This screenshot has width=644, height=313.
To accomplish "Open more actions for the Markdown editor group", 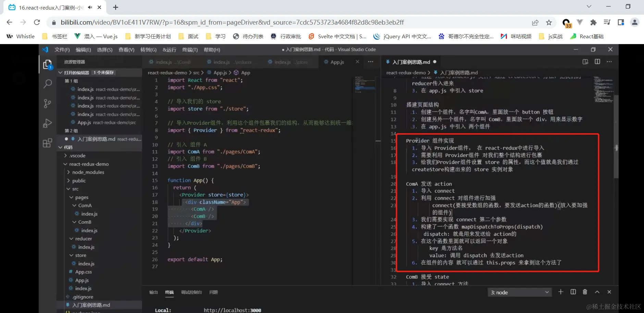I will click(x=609, y=62).
